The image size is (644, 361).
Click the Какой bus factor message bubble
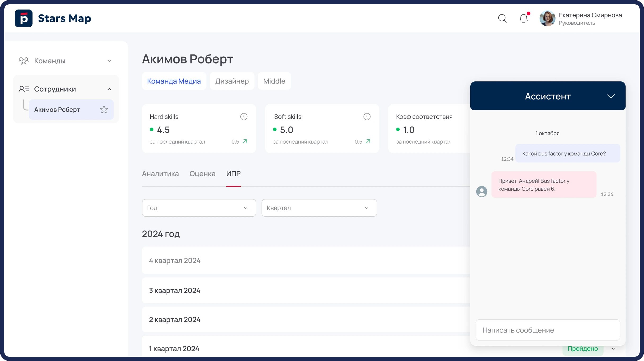coord(567,153)
